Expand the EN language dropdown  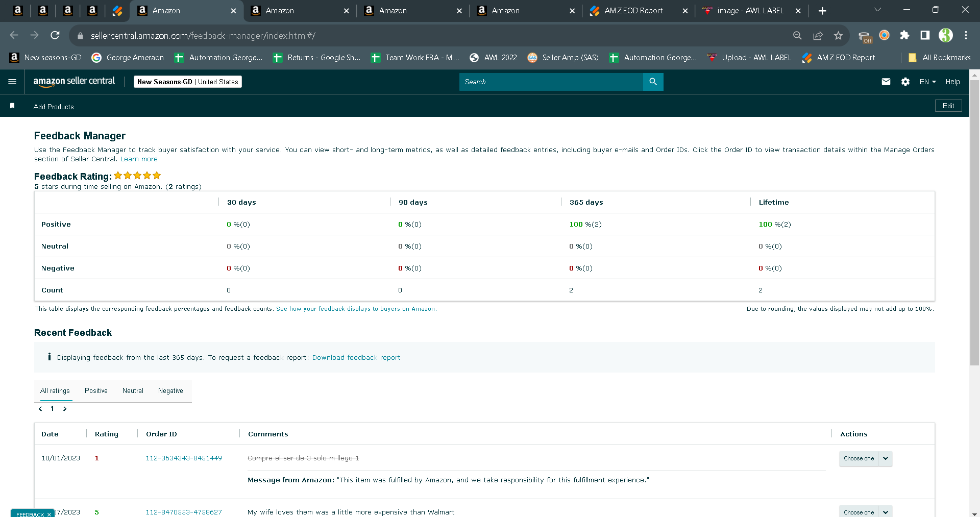[928, 82]
